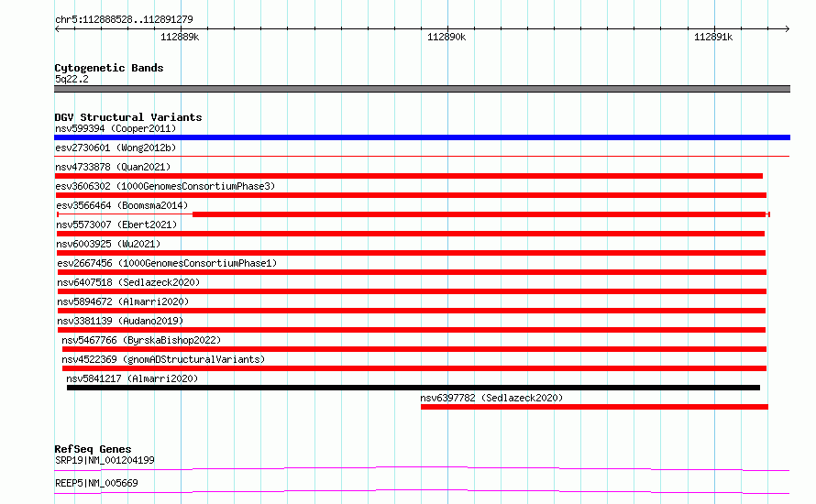Viewport: 816px width, 504px height.
Task: Click the nsv3381139 (Audano2019) label
Action: (120, 321)
